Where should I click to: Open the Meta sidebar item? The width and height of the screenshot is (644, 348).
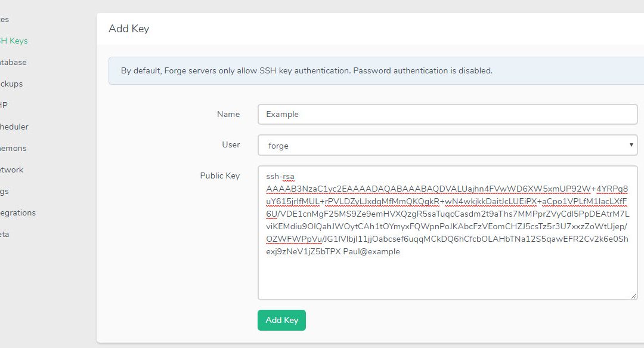coord(5,234)
